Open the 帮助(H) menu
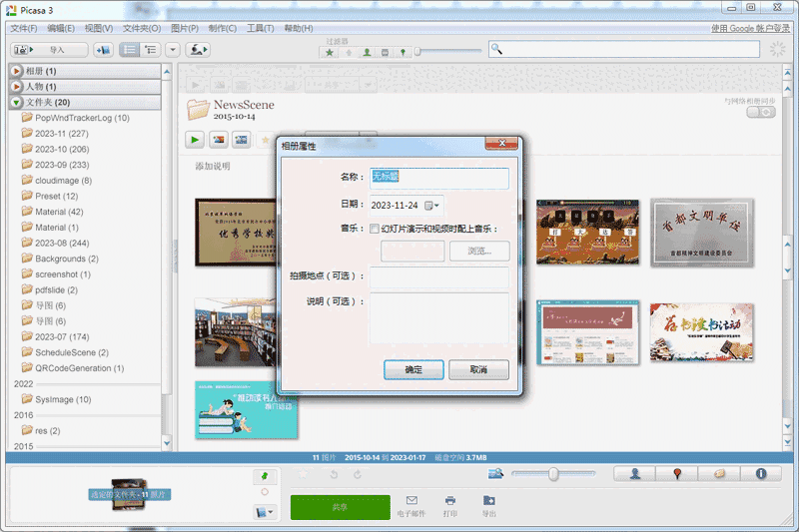 pos(299,28)
